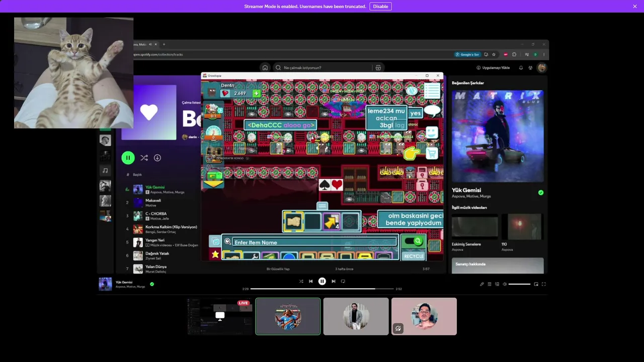This screenshot has width=644, height=362.
Task: Open the 110 music video thumbnail
Action: point(524,227)
